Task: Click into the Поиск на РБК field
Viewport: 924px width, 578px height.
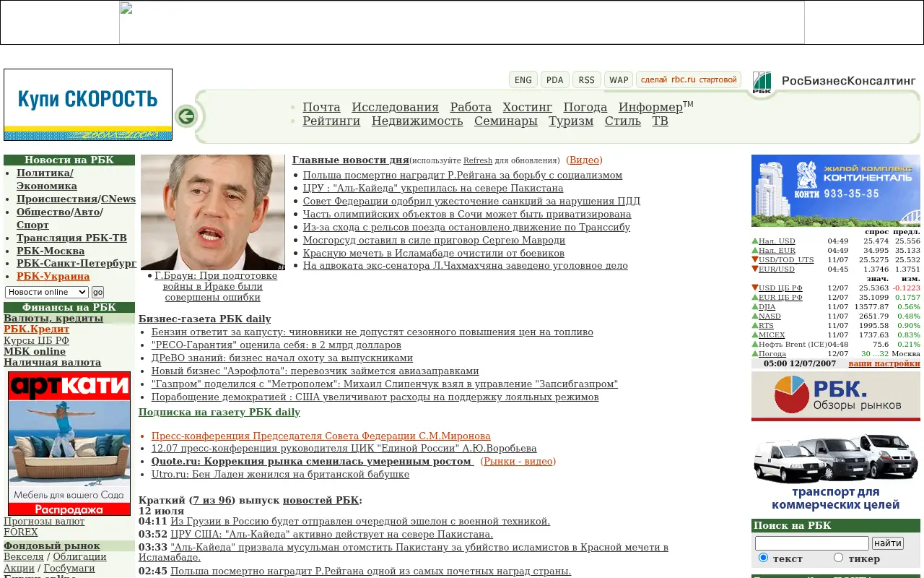Action: tap(812, 543)
